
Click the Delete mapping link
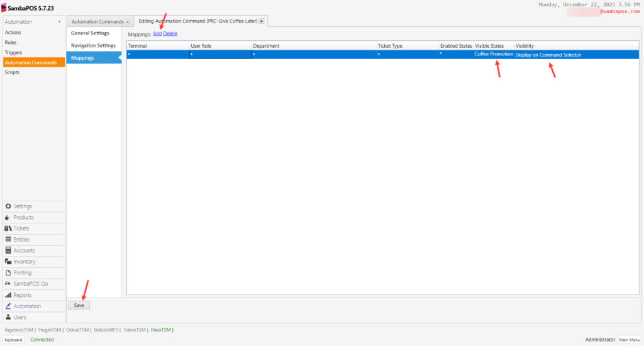170,33
